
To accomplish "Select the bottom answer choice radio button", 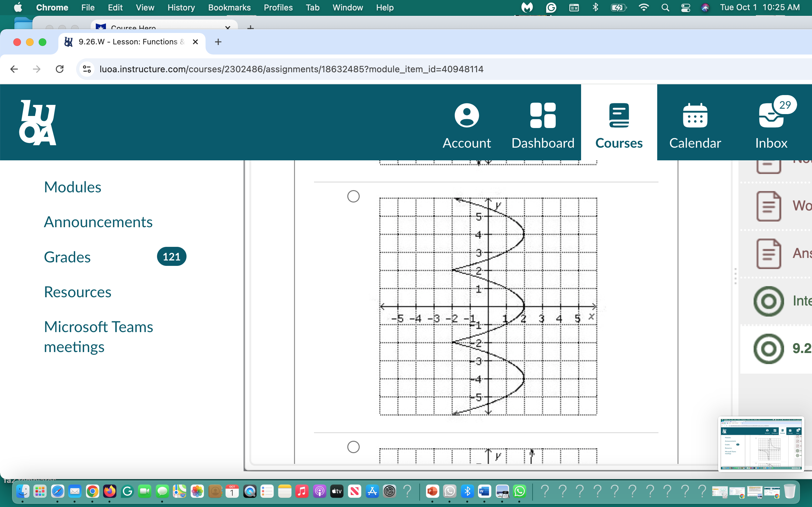I will [353, 447].
